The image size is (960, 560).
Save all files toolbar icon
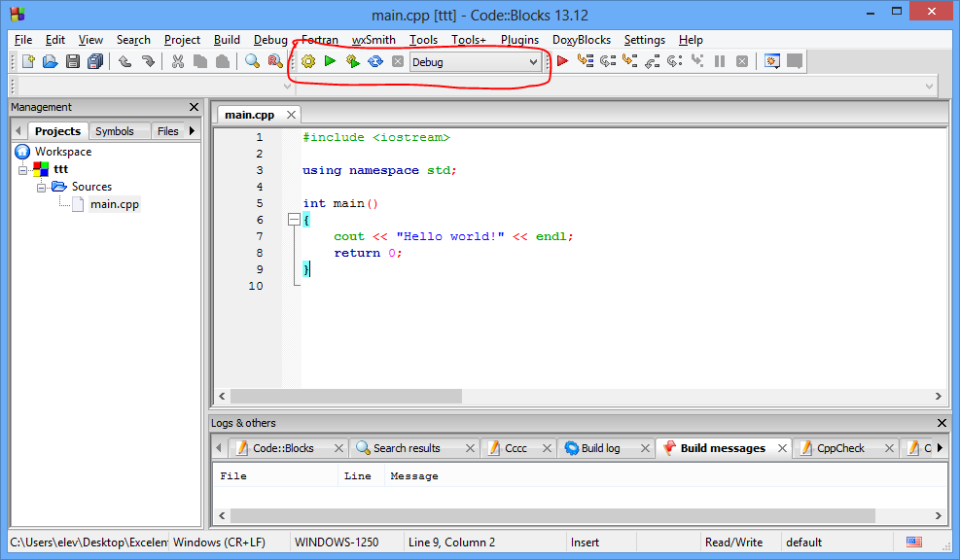95,61
